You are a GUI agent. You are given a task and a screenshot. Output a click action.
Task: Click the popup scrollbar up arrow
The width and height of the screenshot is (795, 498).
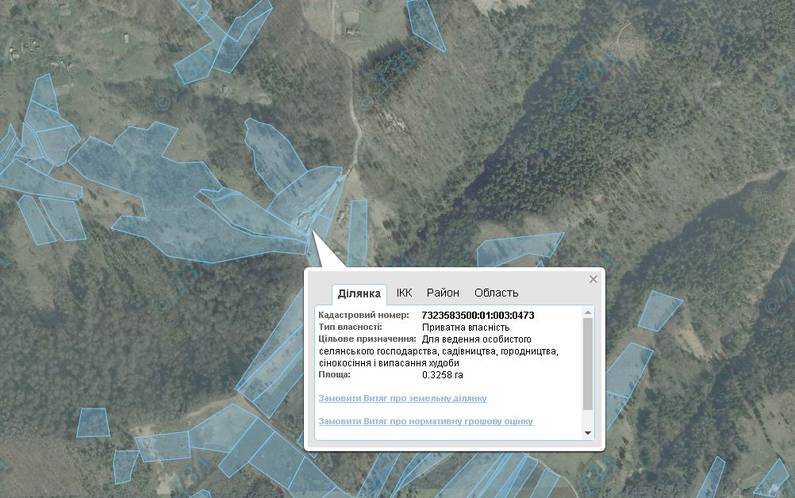click(588, 312)
